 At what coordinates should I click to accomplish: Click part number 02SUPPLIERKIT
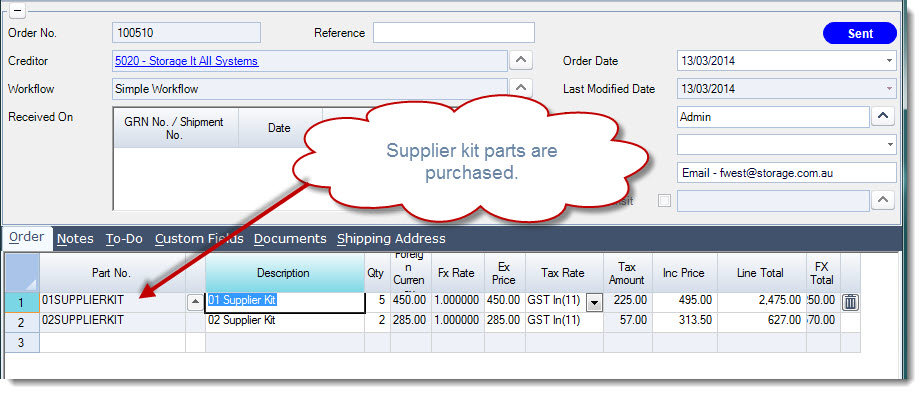point(83,321)
